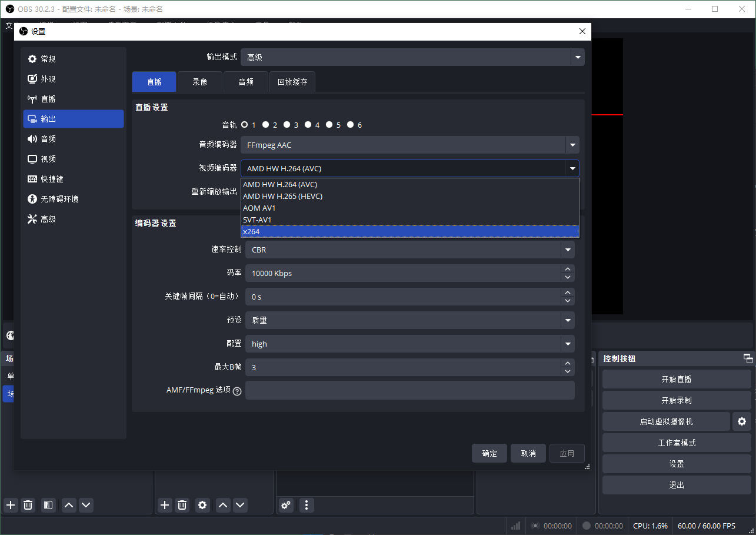This screenshot has width=756, height=535.
Task: Switch to the 录像 tab
Action: tap(200, 82)
